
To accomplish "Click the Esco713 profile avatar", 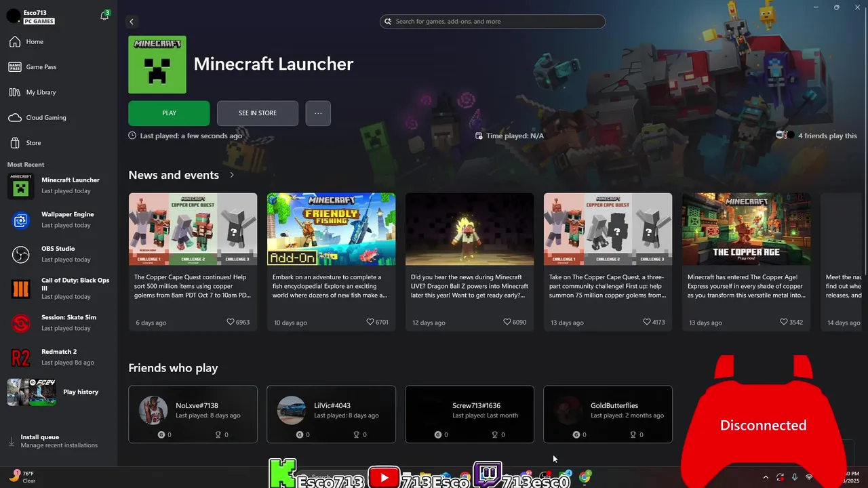I will [x=13, y=16].
